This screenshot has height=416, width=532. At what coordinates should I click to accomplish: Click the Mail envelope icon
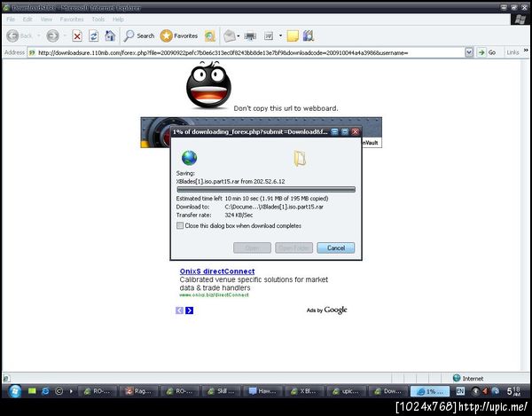(x=230, y=35)
